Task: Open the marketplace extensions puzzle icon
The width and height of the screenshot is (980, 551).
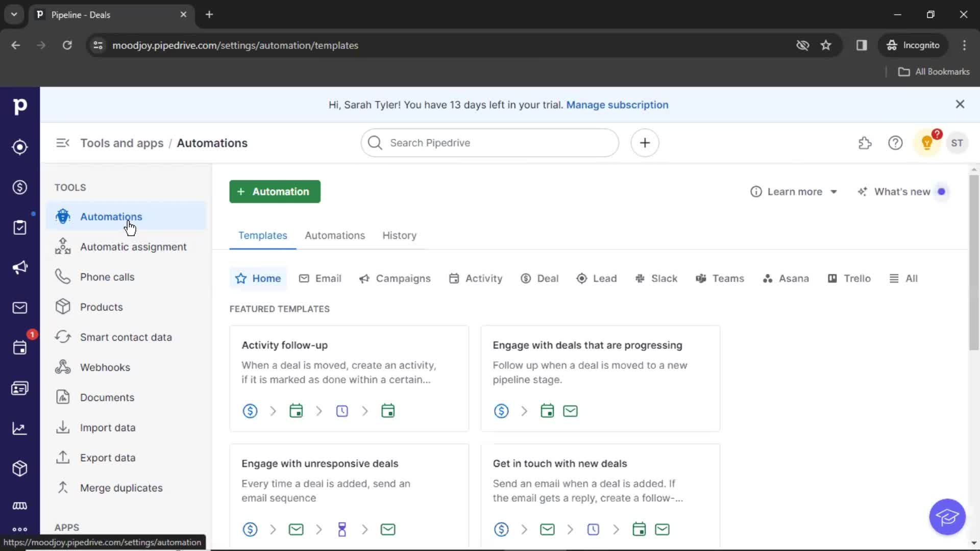Action: tap(865, 143)
